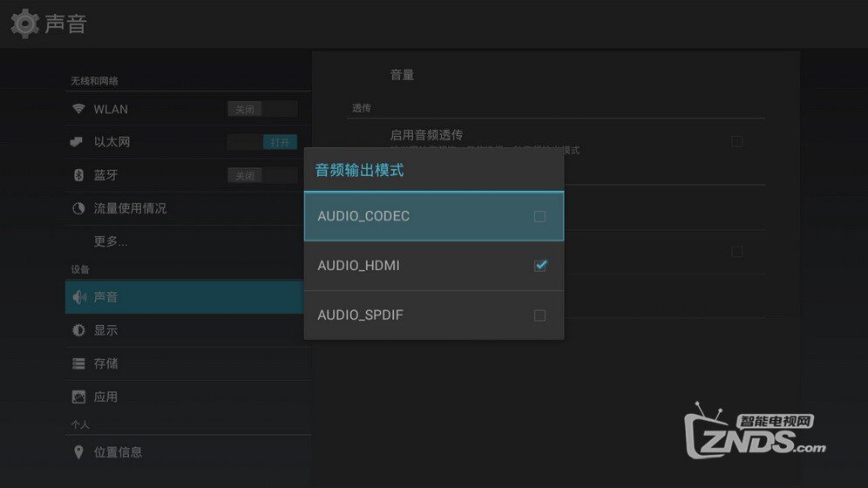The image size is (868, 488).
Task: Click the settings gear icon in header
Action: (x=24, y=24)
